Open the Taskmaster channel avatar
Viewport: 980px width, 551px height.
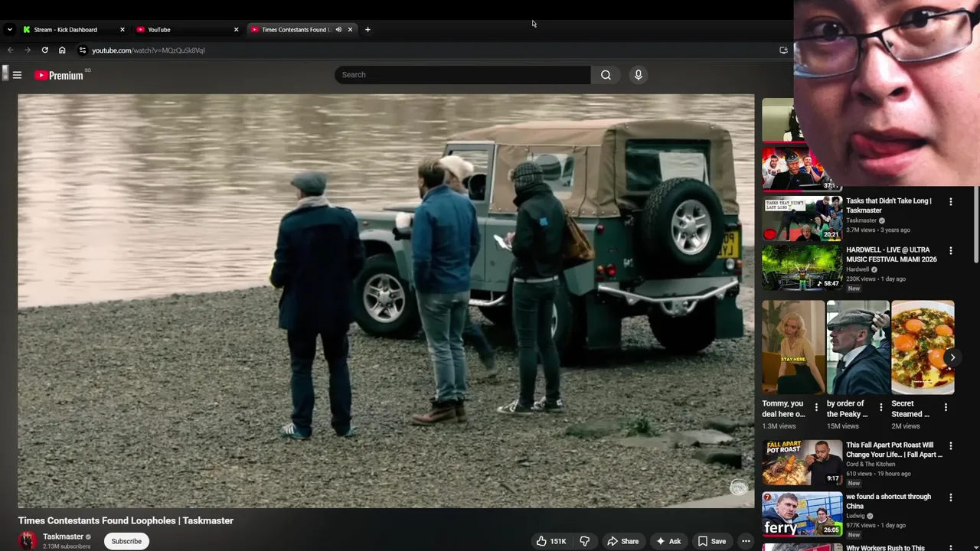click(28, 540)
